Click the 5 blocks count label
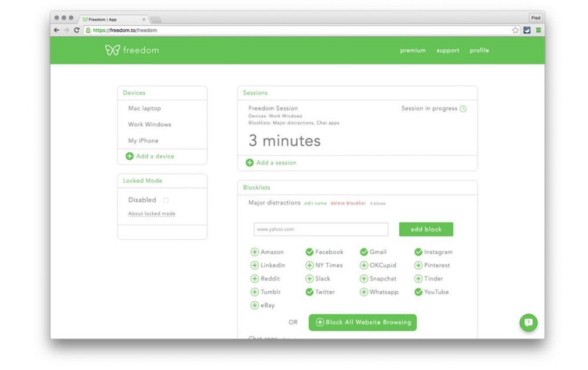The width and height of the screenshot is (588, 370). pos(378,203)
